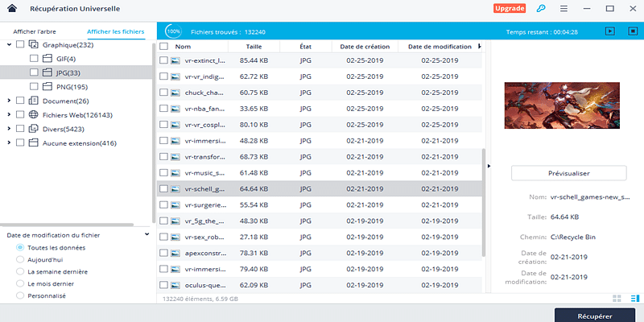Click the file list vertical scrollbar
The image size is (644, 322).
tap(484, 203)
